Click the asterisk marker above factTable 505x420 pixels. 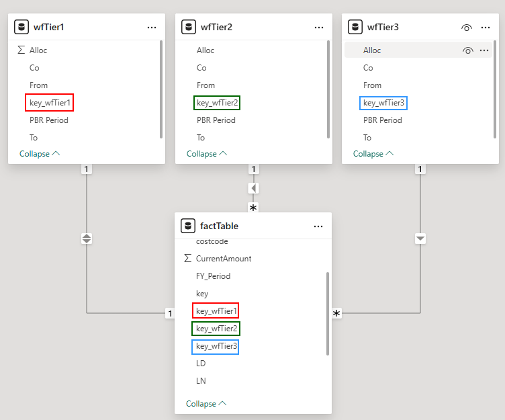point(253,208)
